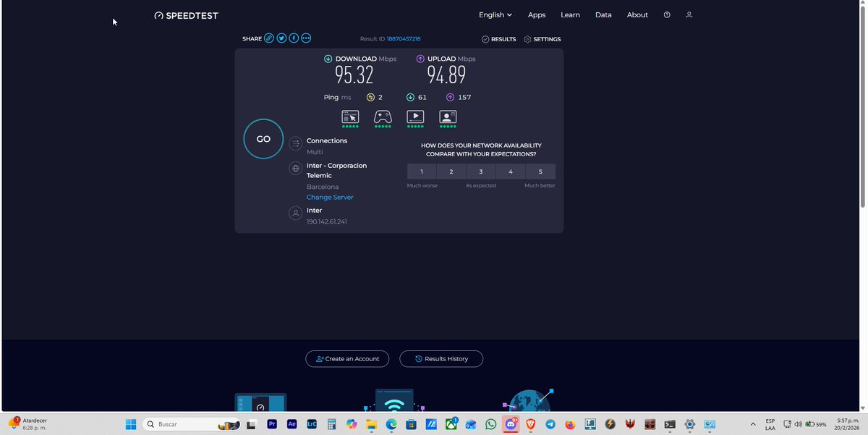Rate network availability as 2
This screenshot has height=435, width=868.
coord(451,172)
